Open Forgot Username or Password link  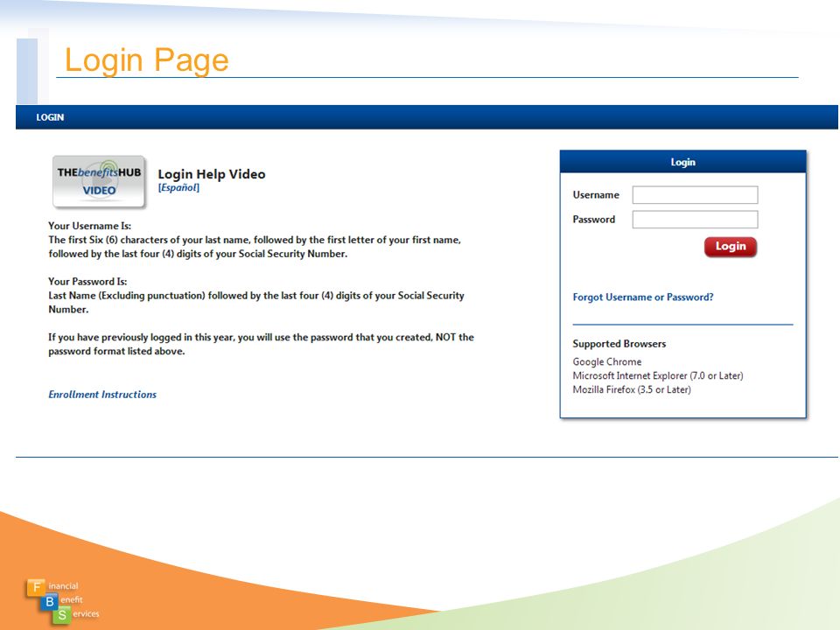click(643, 297)
